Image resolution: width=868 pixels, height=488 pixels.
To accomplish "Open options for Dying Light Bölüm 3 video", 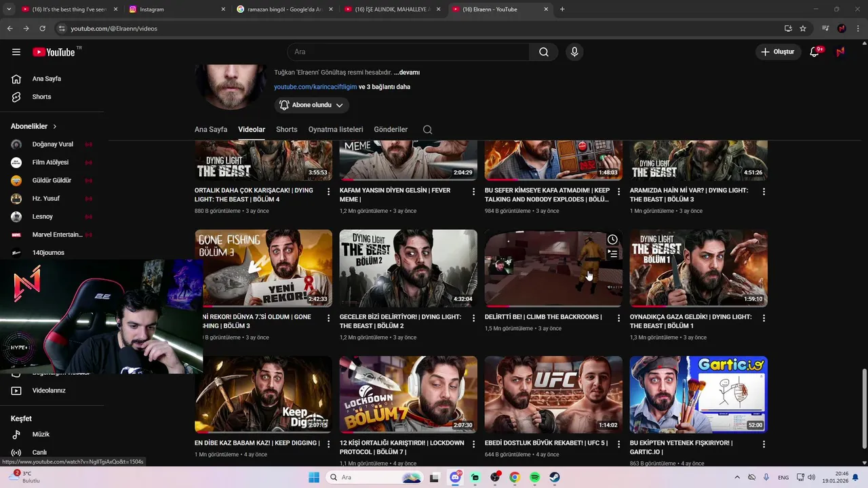I will click(x=764, y=192).
